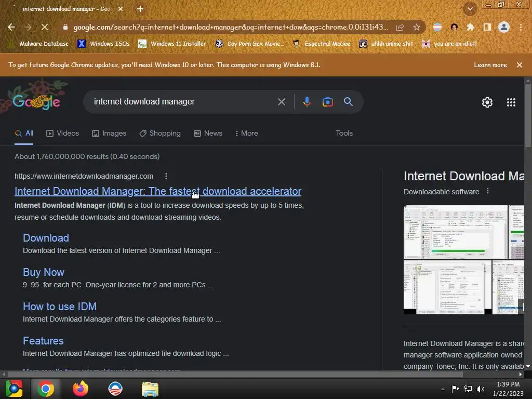This screenshot has height=399, width=532.
Task: Open the Google apps grid
Action: [511, 102]
